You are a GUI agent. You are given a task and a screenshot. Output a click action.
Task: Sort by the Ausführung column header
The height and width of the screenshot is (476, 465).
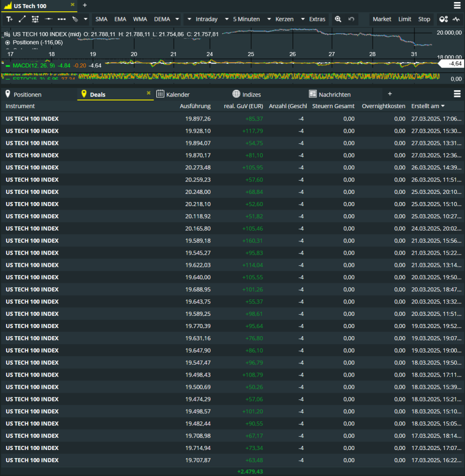point(195,106)
